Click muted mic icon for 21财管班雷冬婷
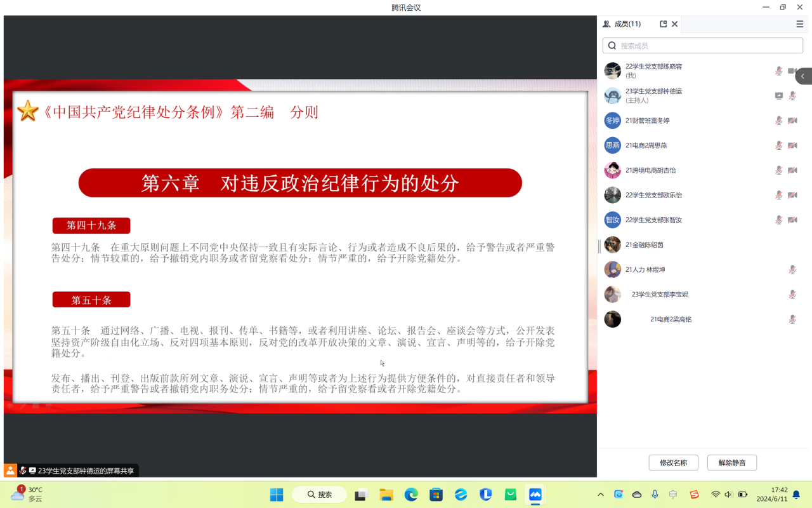The height and width of the screenshot is (508, 812). pos(779,121)
